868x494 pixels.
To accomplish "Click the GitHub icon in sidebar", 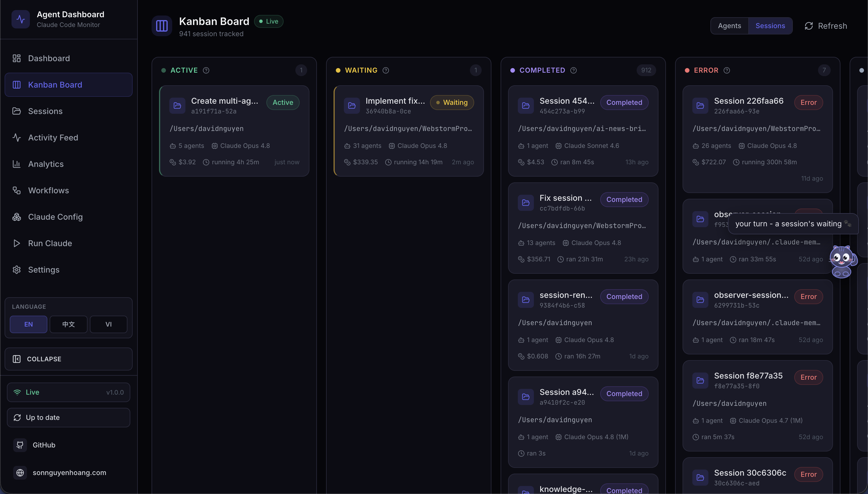I will (x=20, y=445).
